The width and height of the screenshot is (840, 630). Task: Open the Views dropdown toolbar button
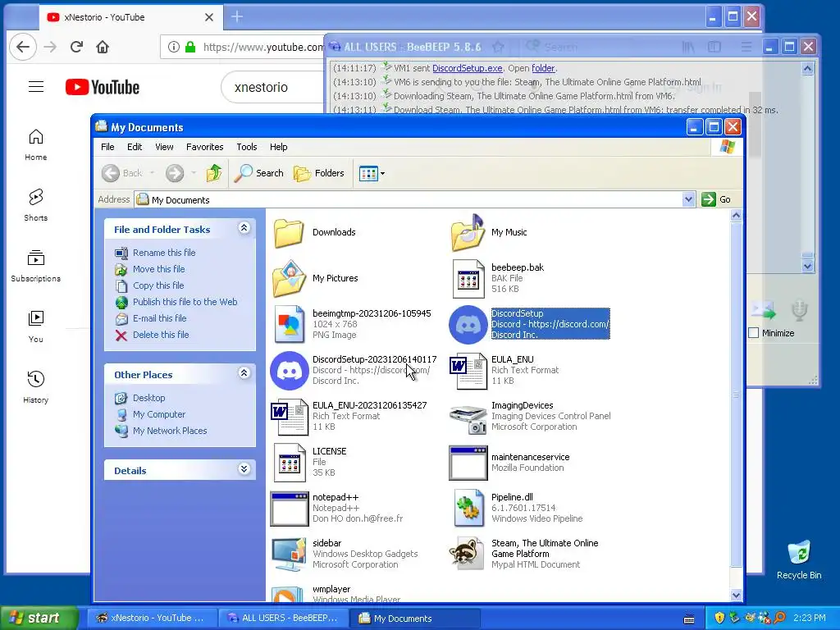[372, 174]
